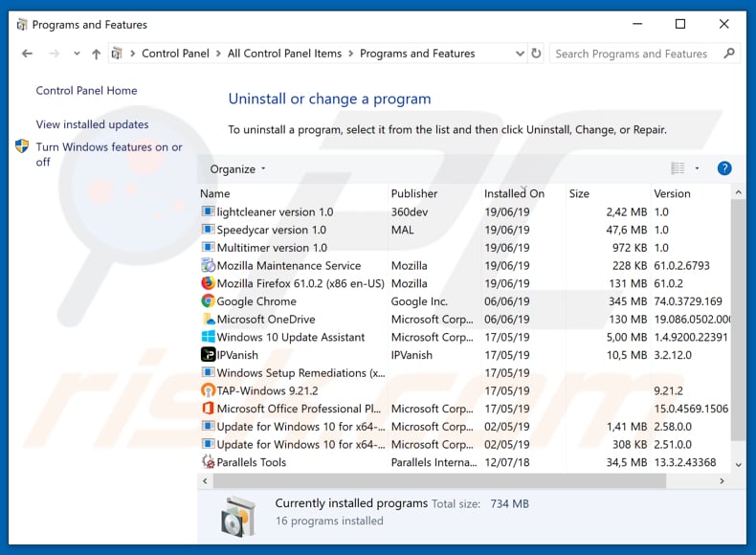Open the view options dropdown arrow

pos(697,168)
